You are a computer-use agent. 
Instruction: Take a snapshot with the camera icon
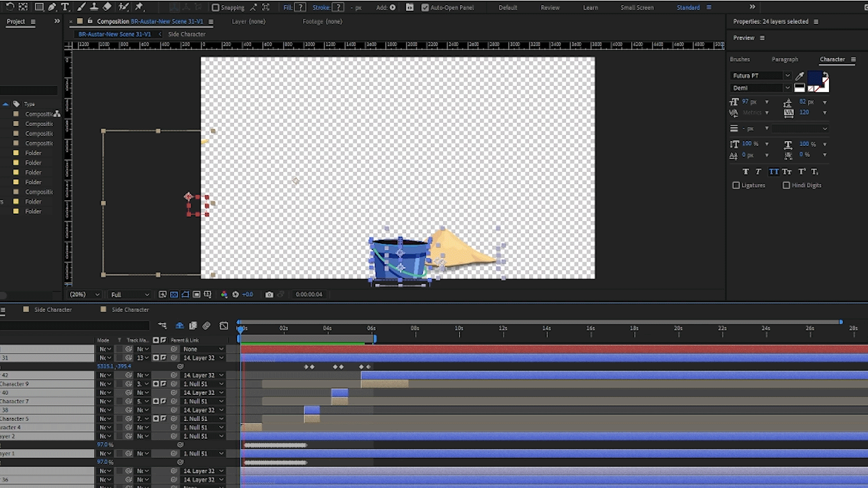click(269, 295)
